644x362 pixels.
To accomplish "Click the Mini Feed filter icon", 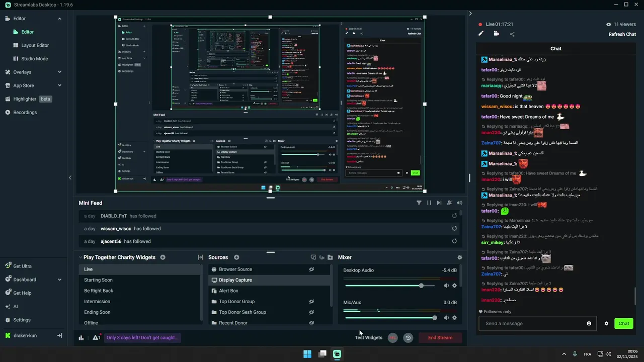I will pos(419,203).
